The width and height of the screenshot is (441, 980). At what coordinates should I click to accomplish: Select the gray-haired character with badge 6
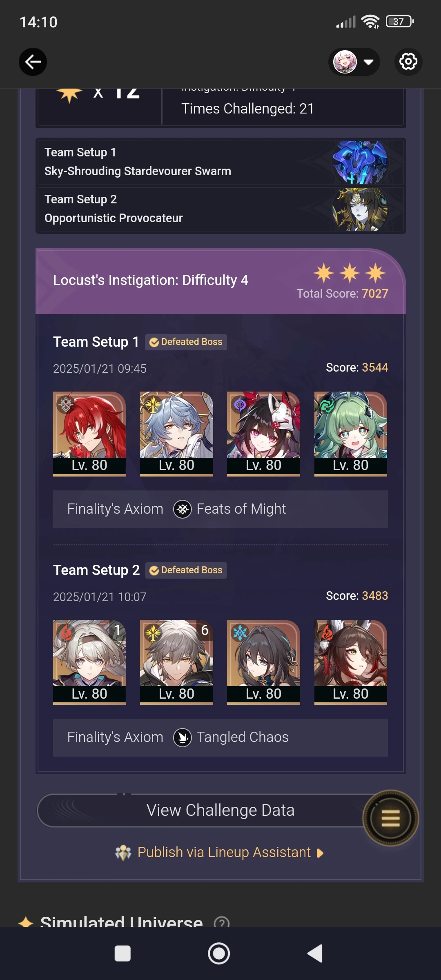point(176,662)
